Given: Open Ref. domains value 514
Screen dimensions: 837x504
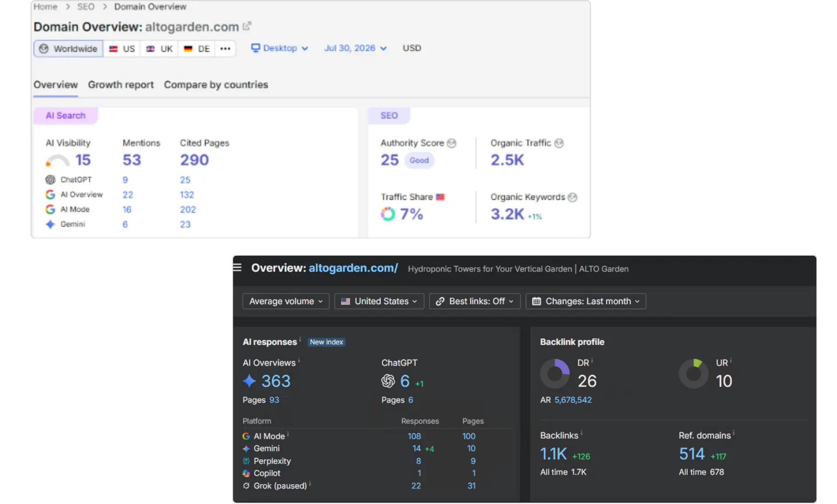Looking at the screenshot, I should (x=692, y=454).
